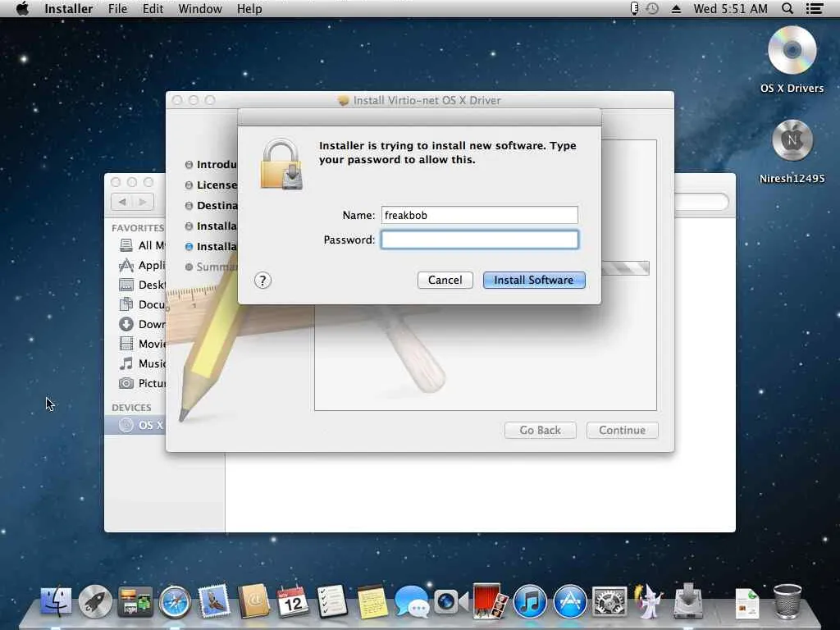Select the Destination step in installer sidebar
This screenshot has height=630, width=840.
[211, 205]
